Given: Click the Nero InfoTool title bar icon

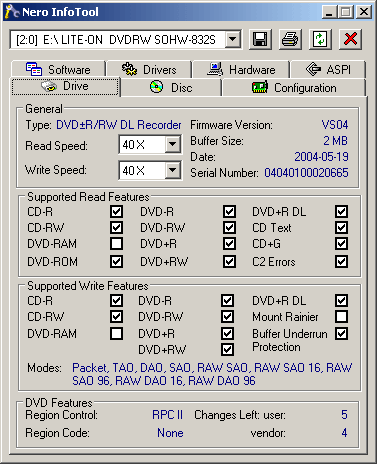Looking at the screenshot, I should tap(12, 12).
